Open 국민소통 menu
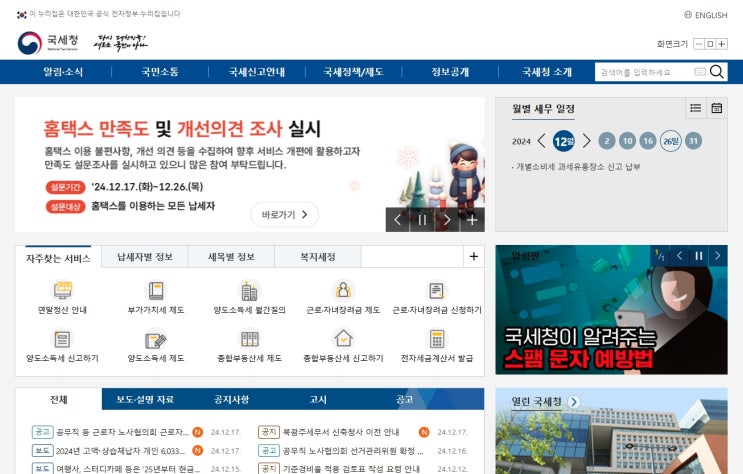This screenshot has width=743, height=474. [160, 72]
